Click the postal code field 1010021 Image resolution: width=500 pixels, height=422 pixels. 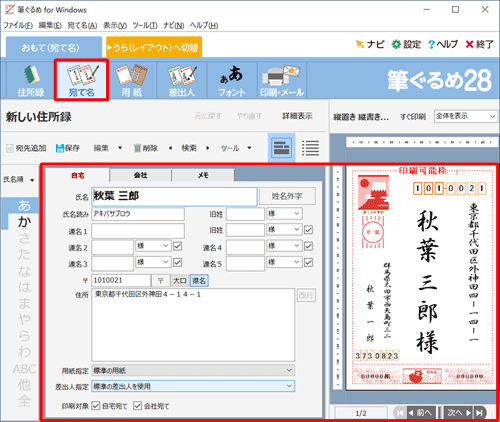coord(121,281)
